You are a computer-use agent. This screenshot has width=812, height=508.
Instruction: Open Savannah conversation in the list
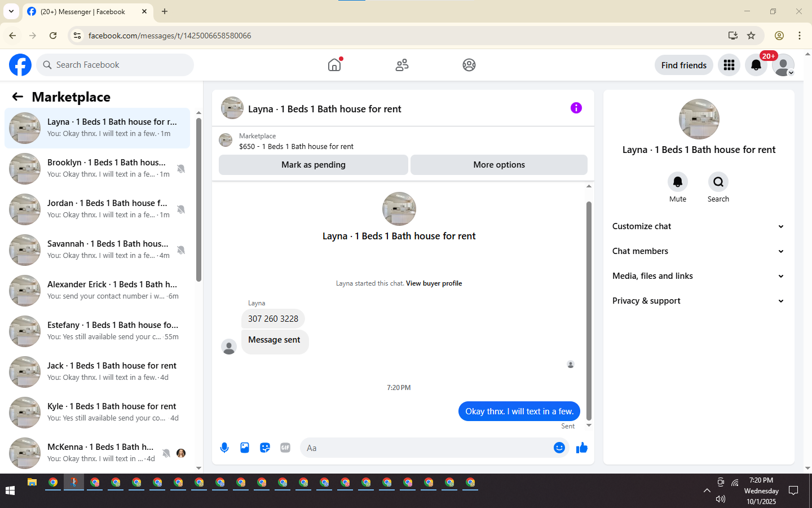(97, 250)
